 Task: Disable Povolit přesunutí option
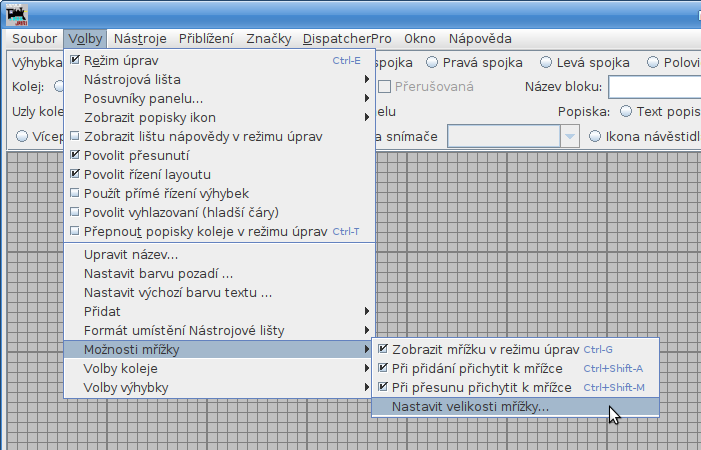pyautogui.click(x=76, y=156)
